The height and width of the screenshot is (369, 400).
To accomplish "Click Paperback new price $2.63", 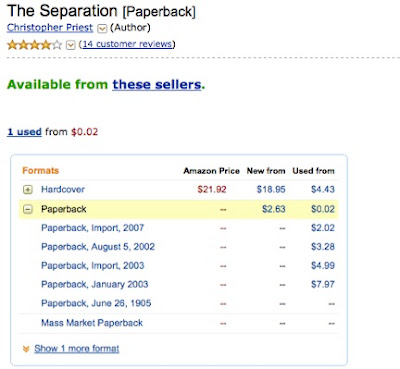I will [x=274, y=209].
